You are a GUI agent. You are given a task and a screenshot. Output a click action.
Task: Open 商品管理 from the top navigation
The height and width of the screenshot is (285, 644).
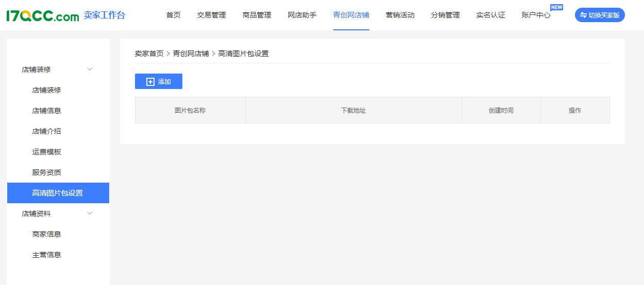tap(257, 15)
